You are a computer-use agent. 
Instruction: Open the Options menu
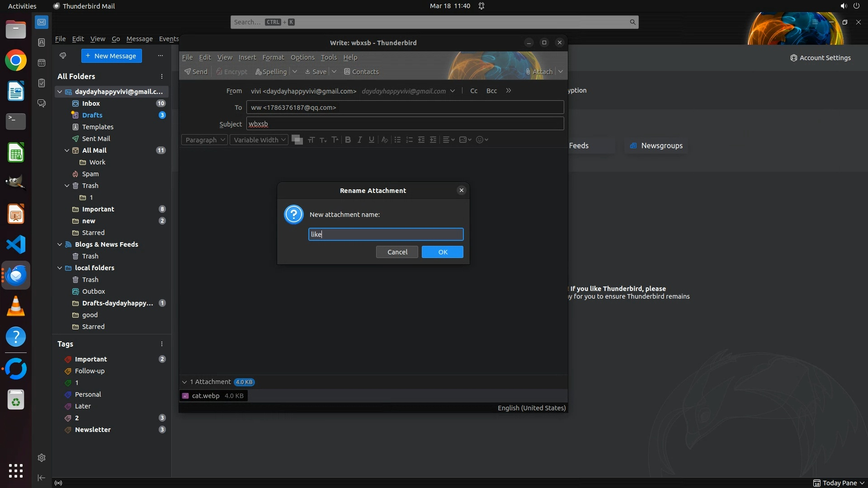pos(302,57)
